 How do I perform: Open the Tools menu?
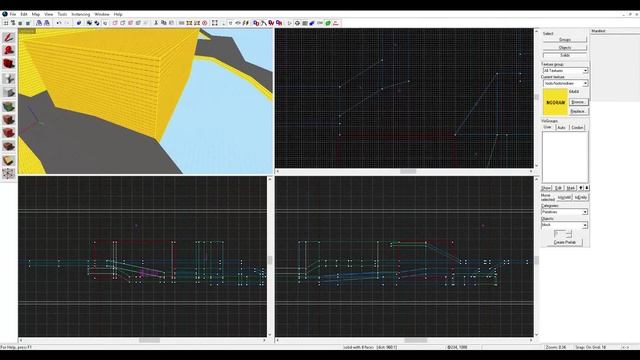pos(62,14)
